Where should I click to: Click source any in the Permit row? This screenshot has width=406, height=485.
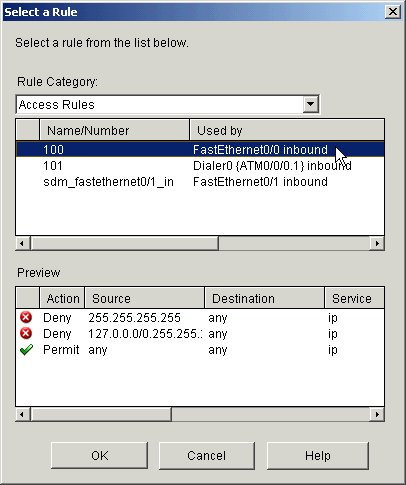click(x=98, y=350)
